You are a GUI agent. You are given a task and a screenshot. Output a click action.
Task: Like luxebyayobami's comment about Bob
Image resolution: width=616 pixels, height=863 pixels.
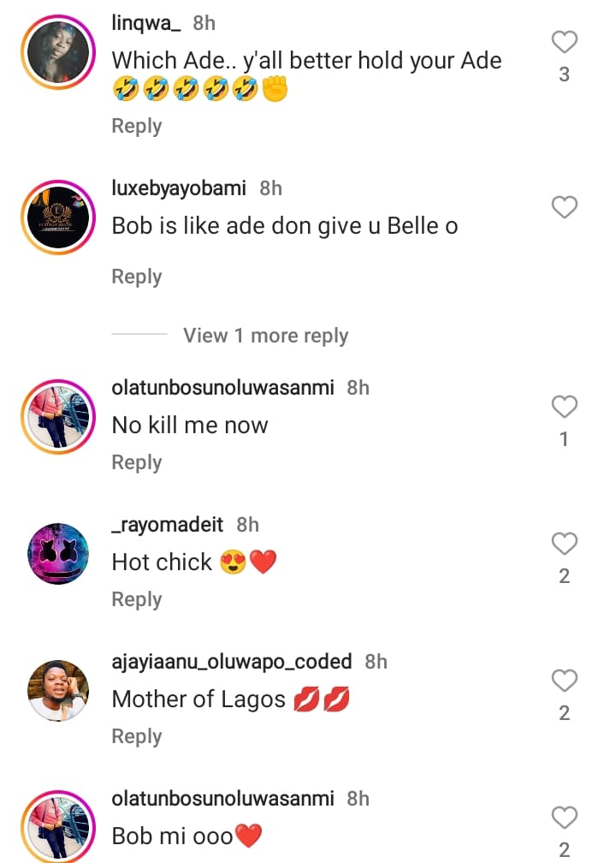tap(564, 207)
